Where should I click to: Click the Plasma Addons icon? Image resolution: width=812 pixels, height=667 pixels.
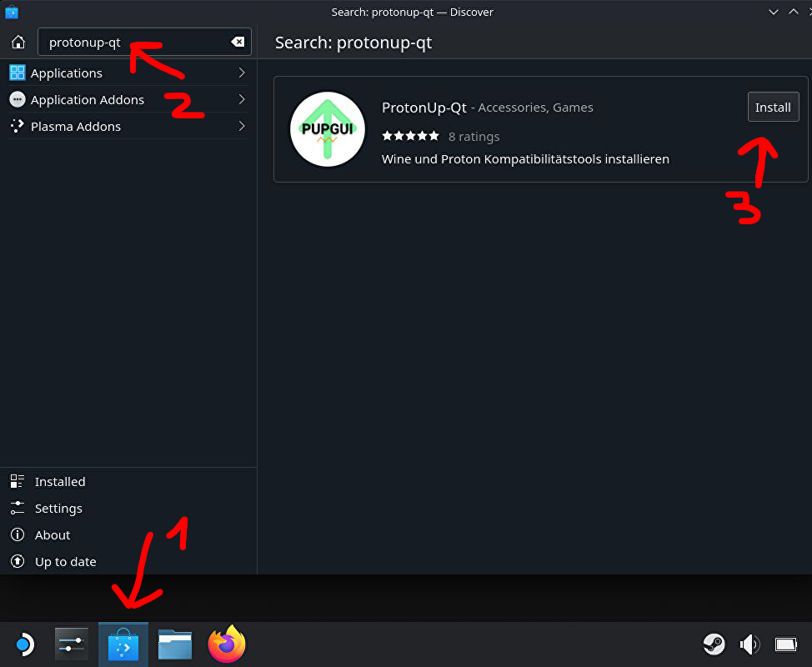click(17, 126)
